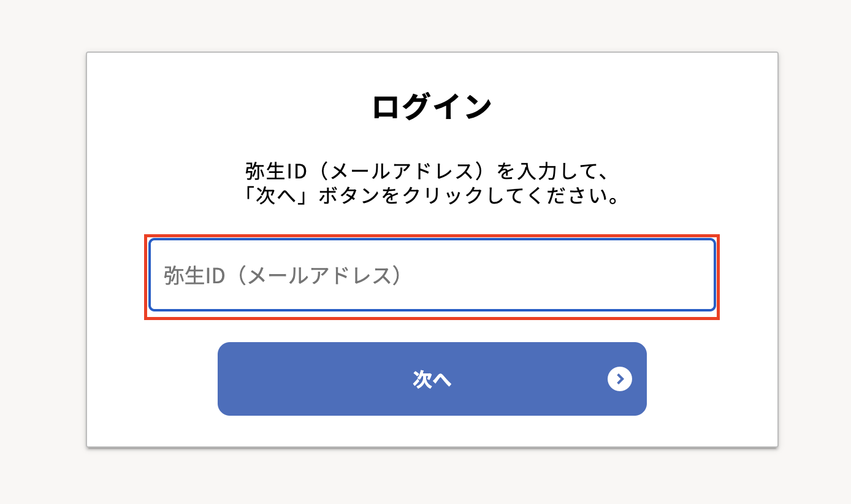Click the right end of the email field
The height and width of the screenshot is (504, 851).
click(693, 275)
